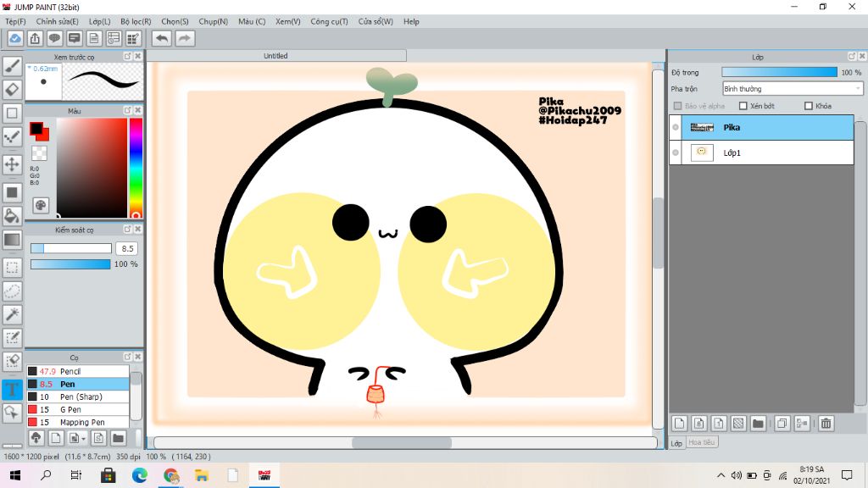Screen dimensions: 868x488
Task: Select the Bucket fill tool
Action: click(12, 217)
